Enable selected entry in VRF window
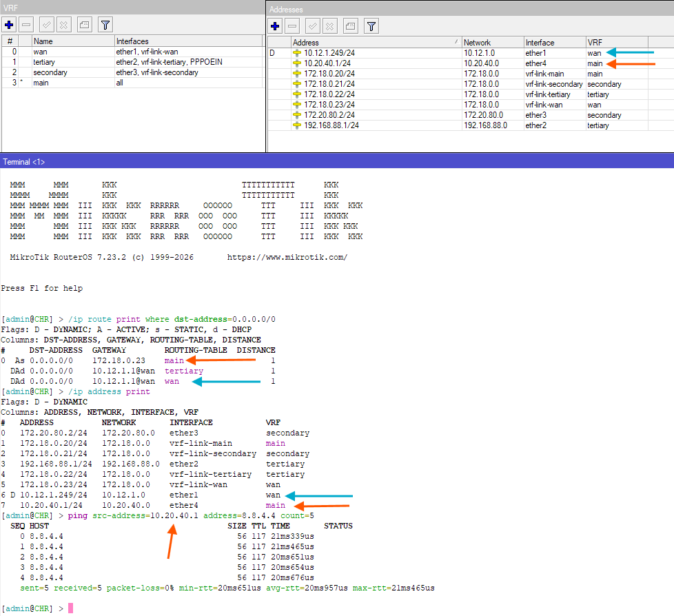 pos(46,25)
